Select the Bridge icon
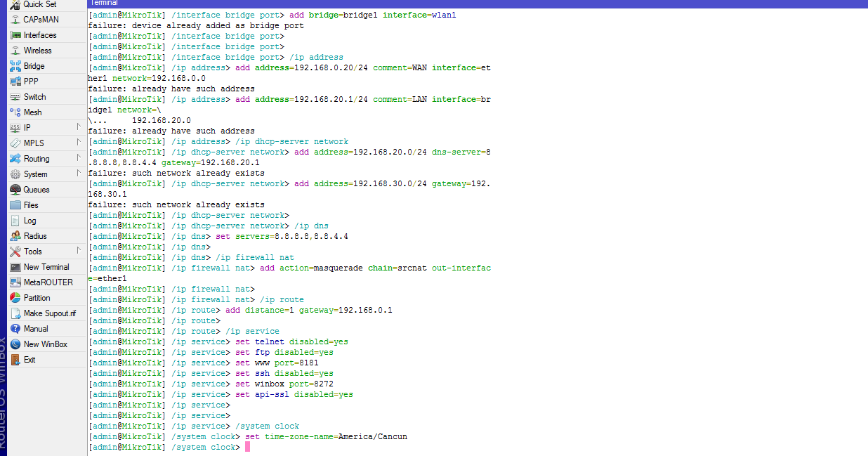 pos(15,66)
